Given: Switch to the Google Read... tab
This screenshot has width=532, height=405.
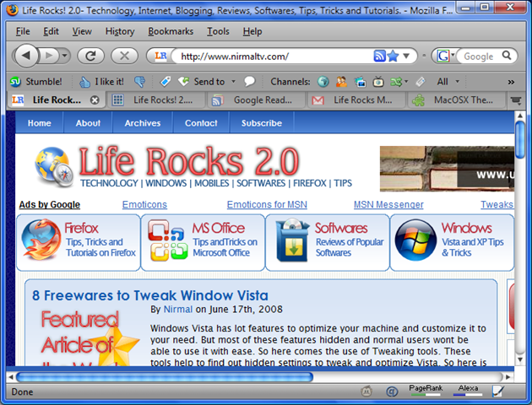Looking at the screenshot, I should (258, 100).
